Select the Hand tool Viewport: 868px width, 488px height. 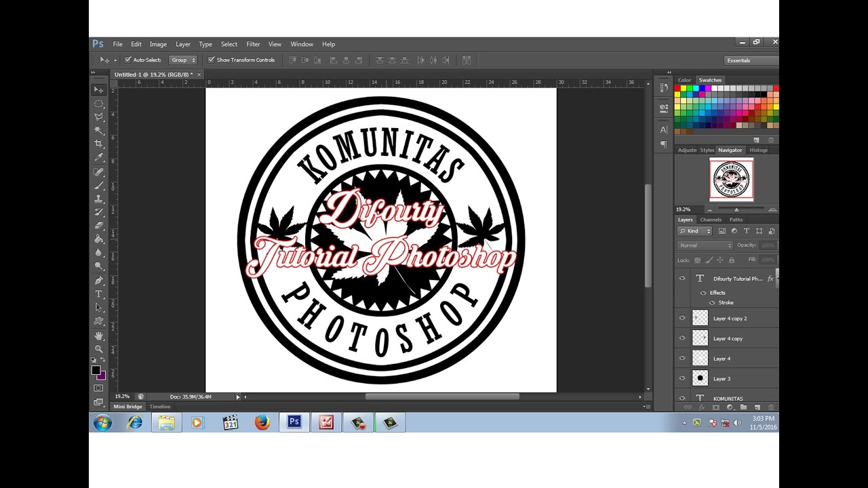(x=99, y=335)
